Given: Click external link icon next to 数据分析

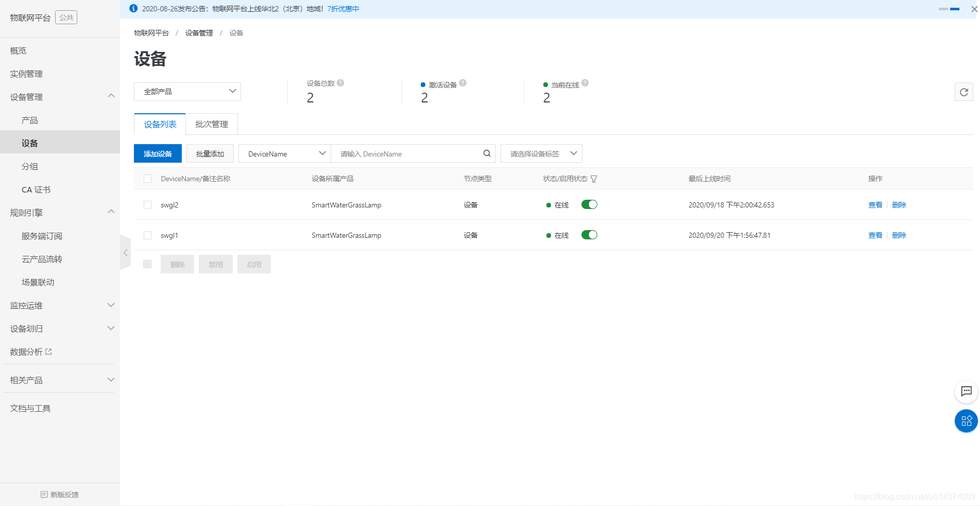Looking at the screenshot, I should coord(49,352).
